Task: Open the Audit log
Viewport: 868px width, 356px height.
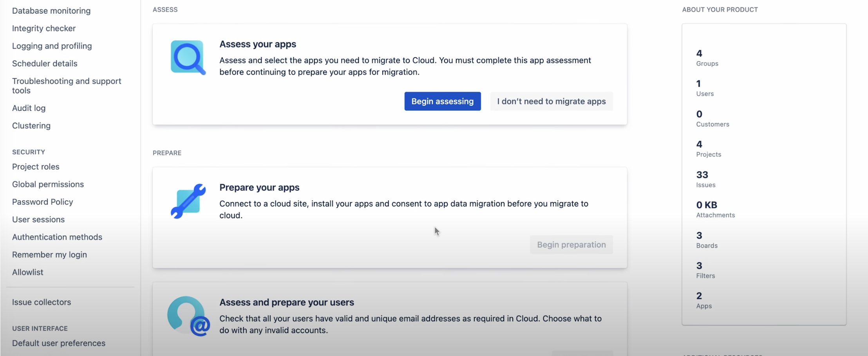Action: pyautogui.click(x=29, y=108)
